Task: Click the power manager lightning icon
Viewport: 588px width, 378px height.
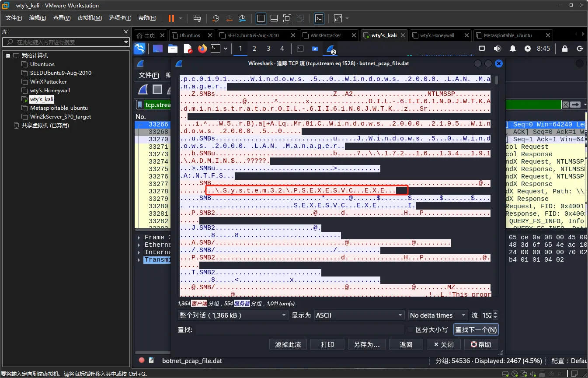Action: coord(528,49)
